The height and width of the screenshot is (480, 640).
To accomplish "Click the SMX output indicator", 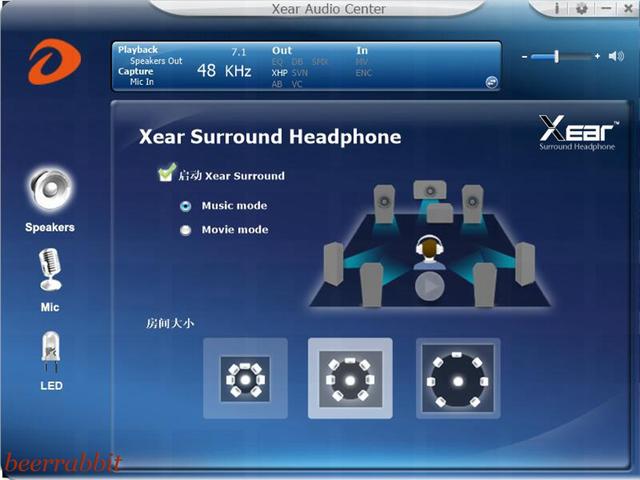I will [x=320, y=62].
